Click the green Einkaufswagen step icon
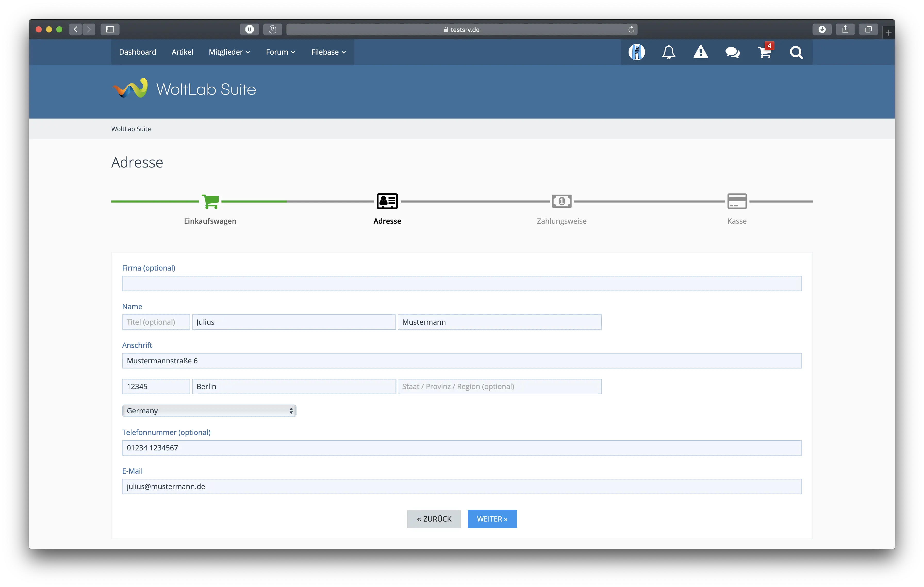 (210, 201)
